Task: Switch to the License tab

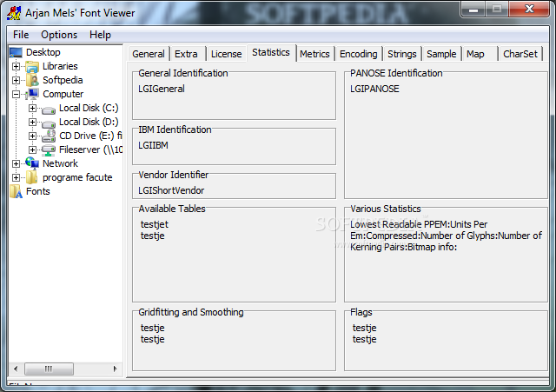Action: tap(226, 54)
